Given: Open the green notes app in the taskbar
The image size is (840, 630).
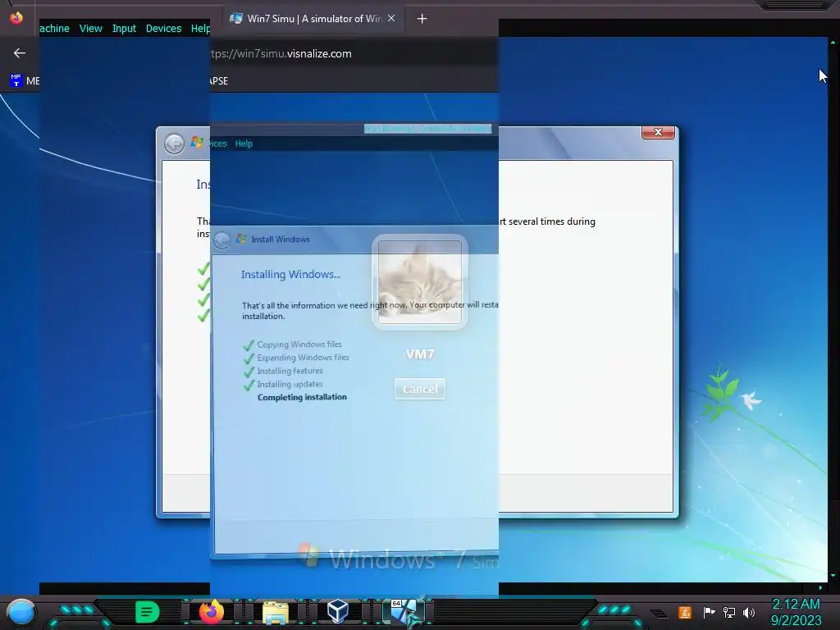Looking at the screenshot, I should click(147, 612).
